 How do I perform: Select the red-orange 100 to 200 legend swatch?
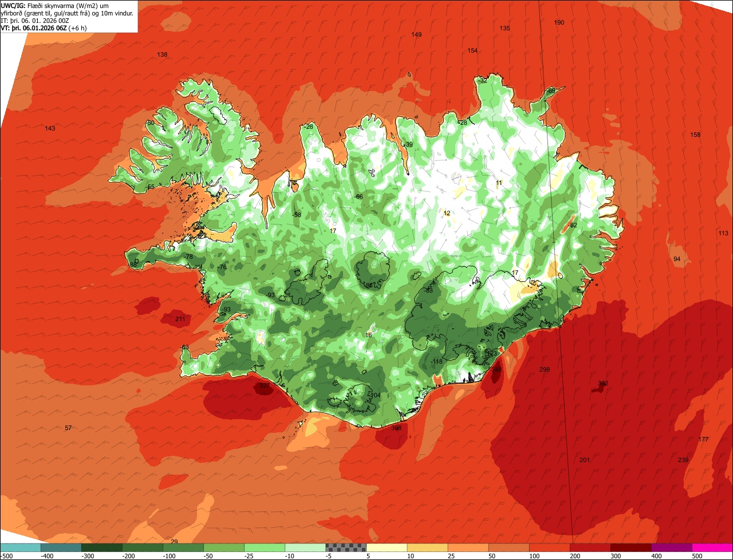point(549,548)
